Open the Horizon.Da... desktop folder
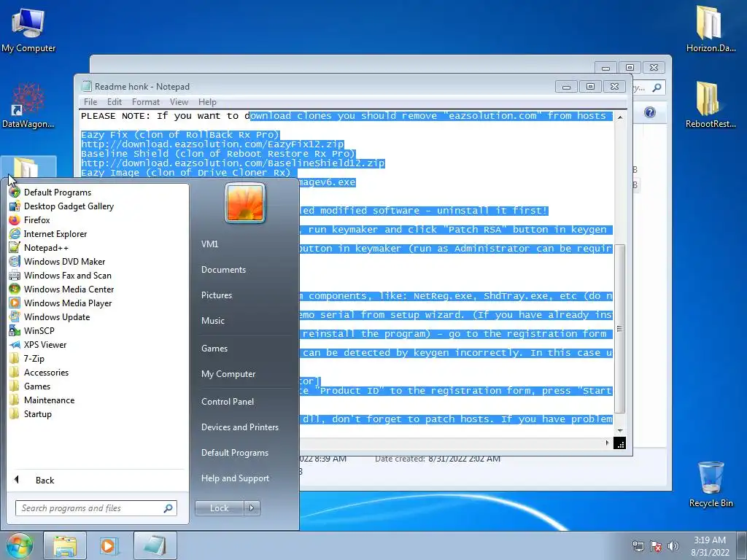 pyautogui.click(x=711, y=28)
